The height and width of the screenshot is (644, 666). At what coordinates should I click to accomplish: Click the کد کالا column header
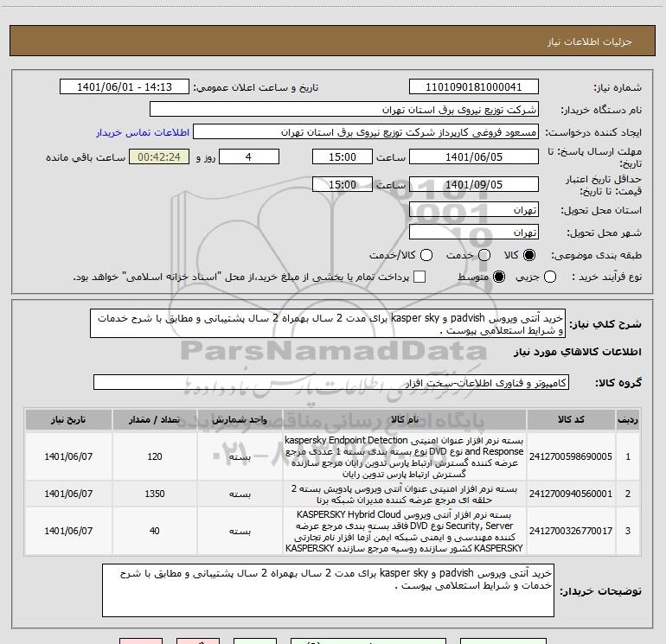571,420
